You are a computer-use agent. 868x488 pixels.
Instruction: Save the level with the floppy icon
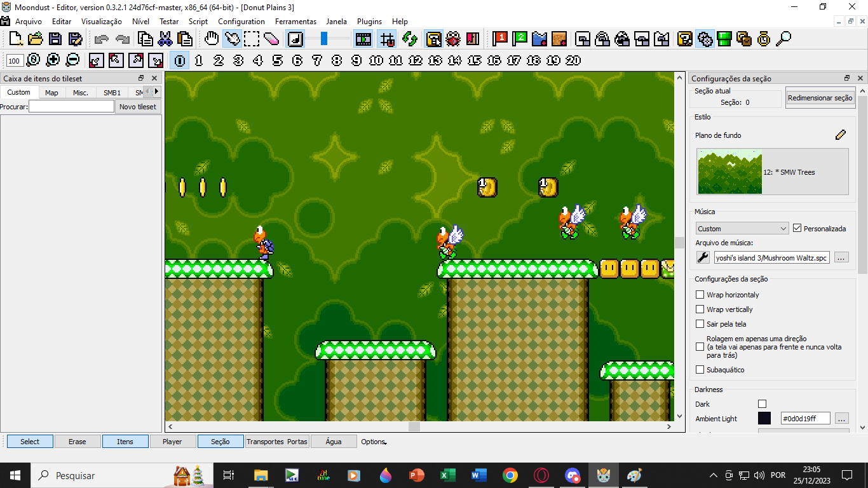(57, 39)
